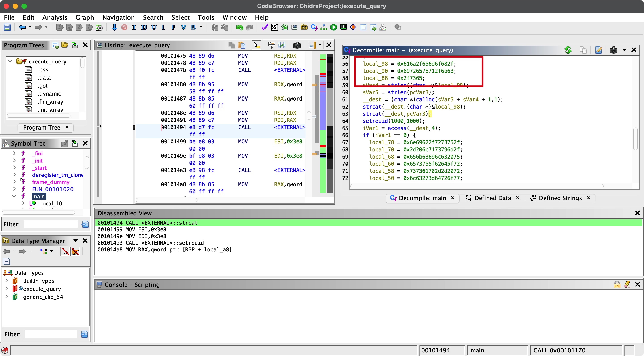Open the Script Manager green play icon
The image size is (644, 356).
point(333,27)
